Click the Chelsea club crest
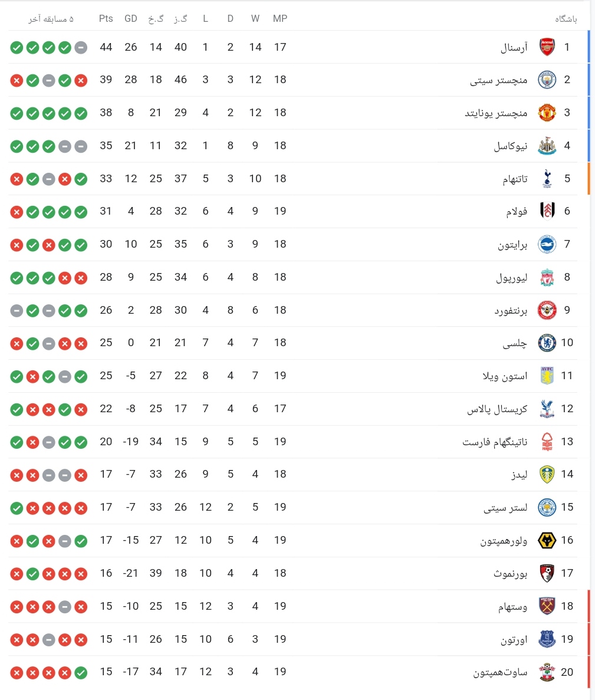The height and width of the screenshot is (700, 595). (547, 343)
